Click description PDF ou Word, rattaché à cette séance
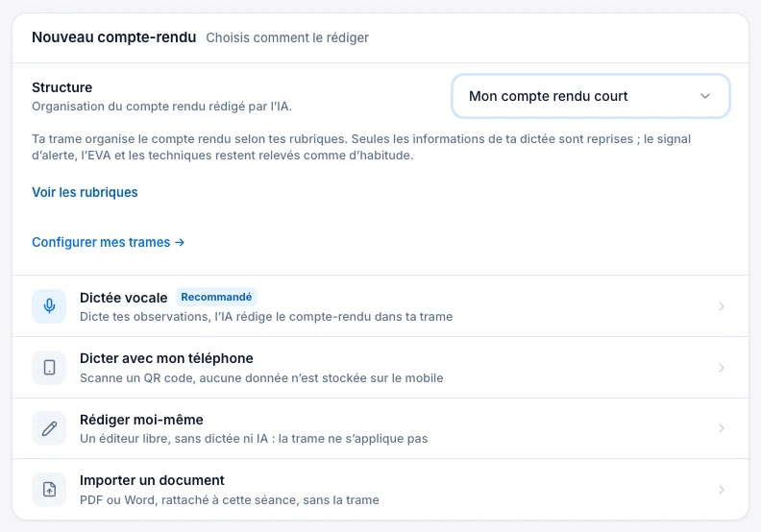The width and height of the screenshot is (761, 532). (230, 499)
